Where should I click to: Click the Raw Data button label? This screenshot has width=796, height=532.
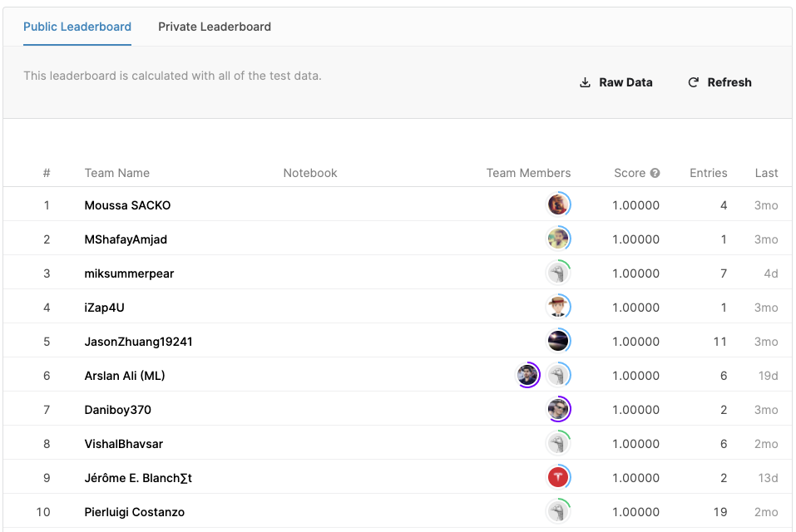pyautogui.click(x=625, y=82)
